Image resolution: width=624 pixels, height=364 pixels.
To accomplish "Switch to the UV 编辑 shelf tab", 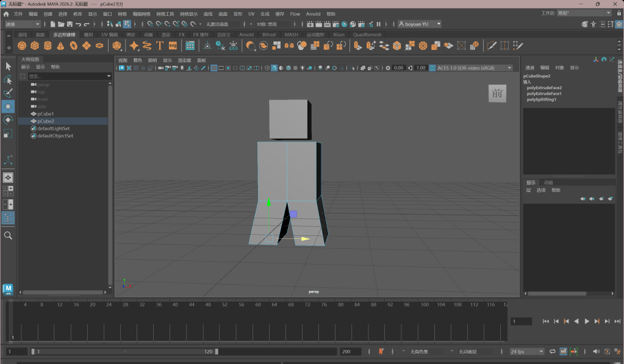I will pos(109,35).
